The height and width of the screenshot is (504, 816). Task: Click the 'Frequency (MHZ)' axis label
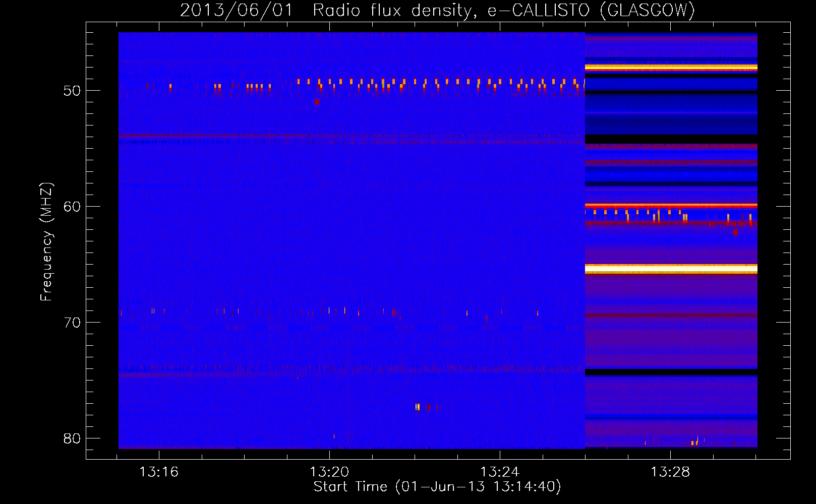pyautogui.click(x=46, y=242)
